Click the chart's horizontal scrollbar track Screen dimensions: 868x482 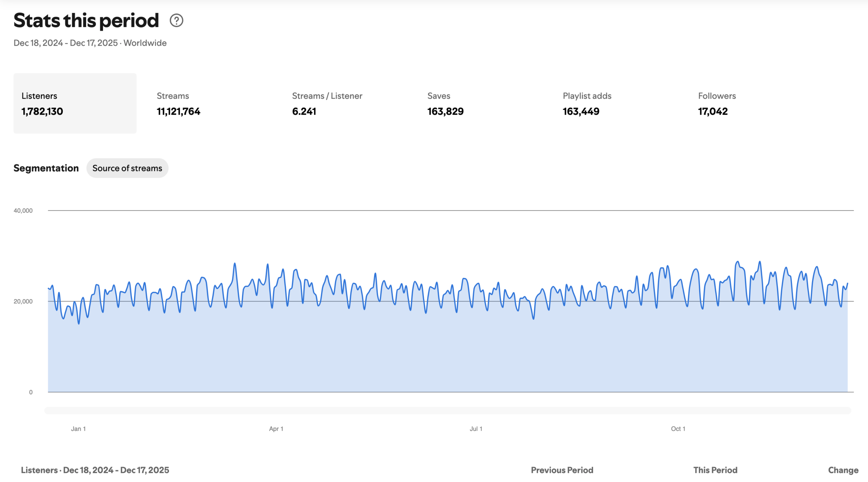(x=448, y=411)
